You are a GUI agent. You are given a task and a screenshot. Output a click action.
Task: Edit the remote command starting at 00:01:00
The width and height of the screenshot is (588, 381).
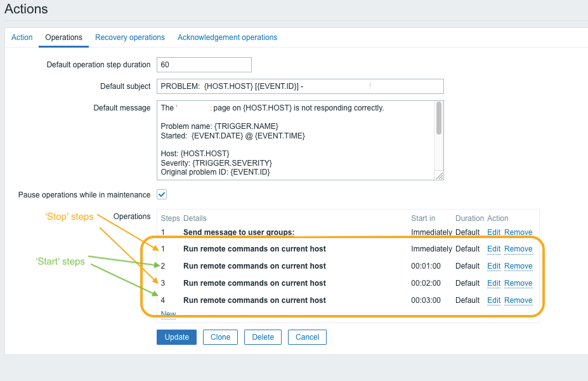[493, 266]
